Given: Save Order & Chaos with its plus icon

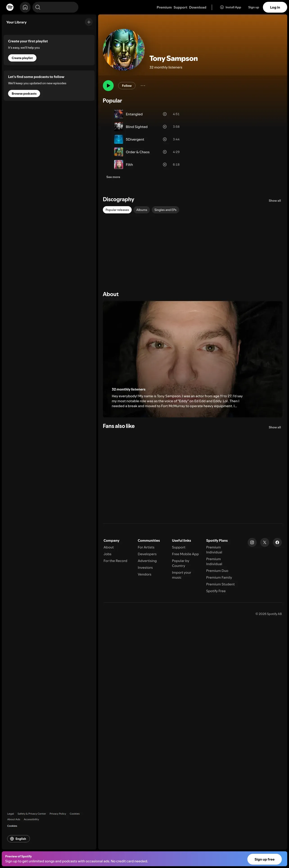Looking at the screenshot, I should [165, 152].
